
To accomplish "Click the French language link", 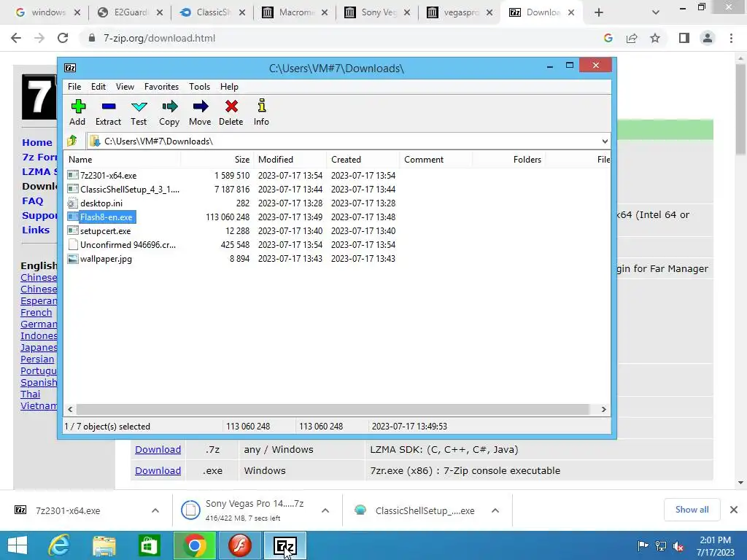I will (x=36, y=312).
